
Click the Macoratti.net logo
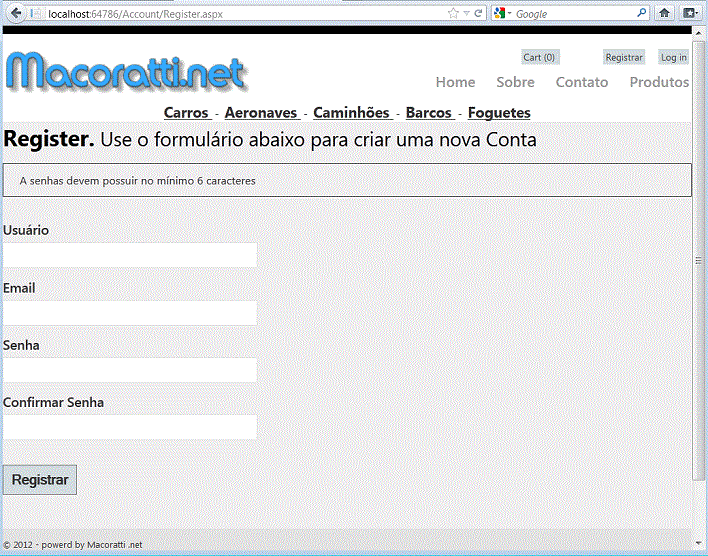click(125, 73)
